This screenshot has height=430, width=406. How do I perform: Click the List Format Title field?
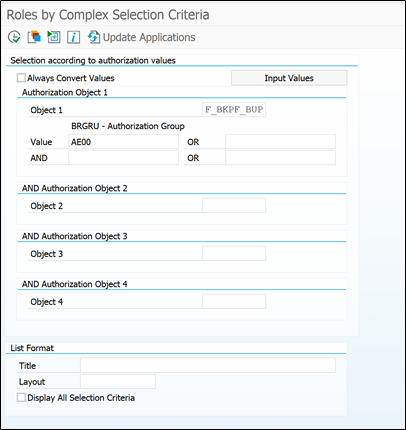coord(208,366)
